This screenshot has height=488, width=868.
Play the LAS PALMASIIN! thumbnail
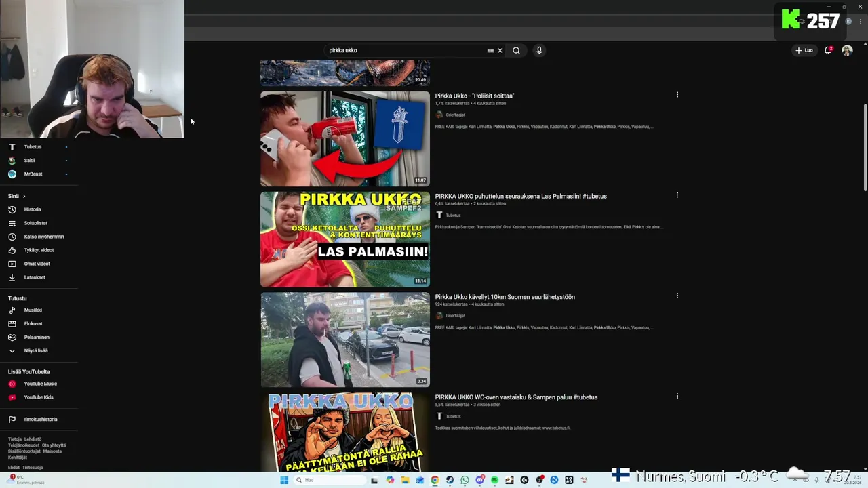(345, 239)
